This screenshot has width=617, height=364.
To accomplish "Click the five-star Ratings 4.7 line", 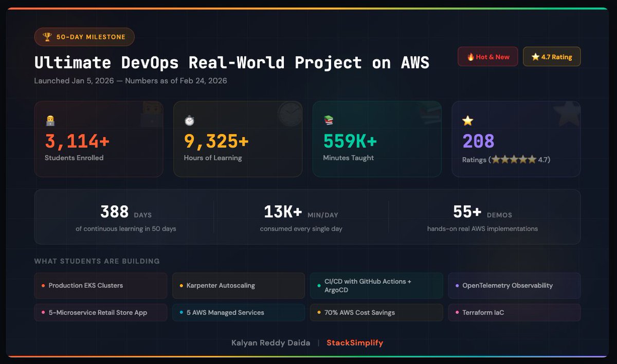I will pyautogui.click(x=506, y=160).
